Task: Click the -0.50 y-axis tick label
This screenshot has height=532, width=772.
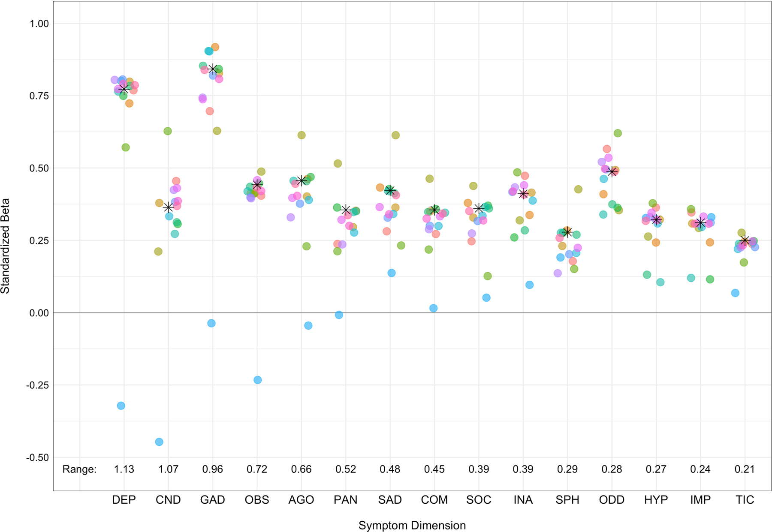Action: (38, 458)
